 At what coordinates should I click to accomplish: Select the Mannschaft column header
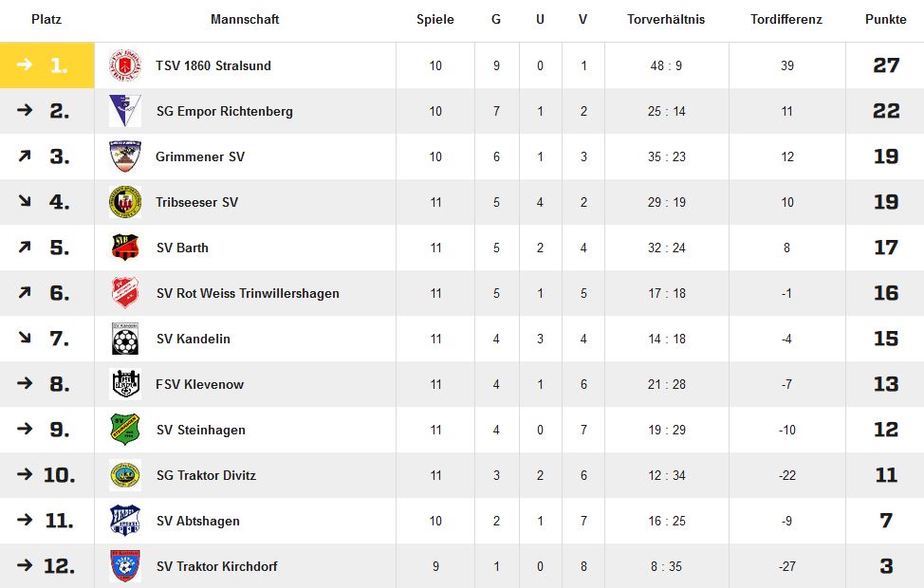(245, 20)
